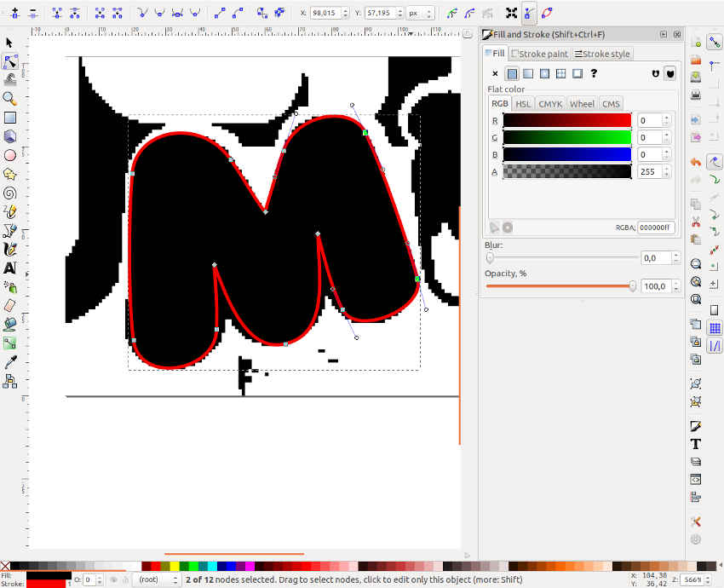Select the Connector tool
This screenshot has height=588, width=724.
(x=9, y=381)
